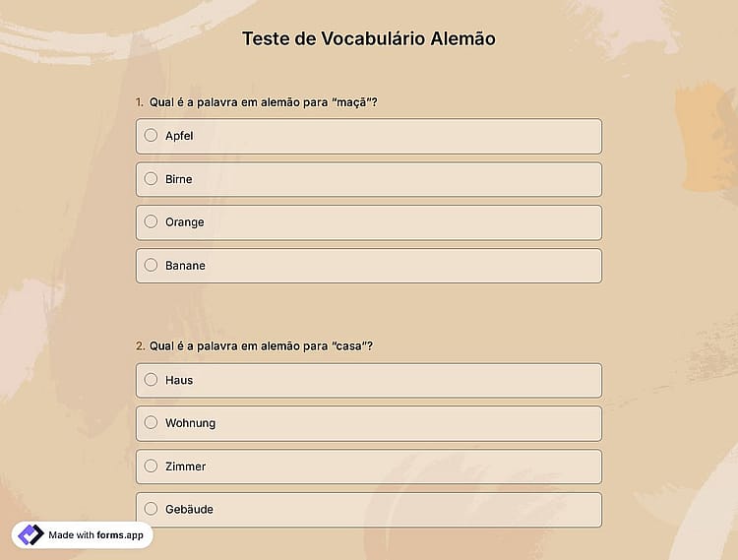
Task: Click the Wohnung answer box
Action: 369,423
